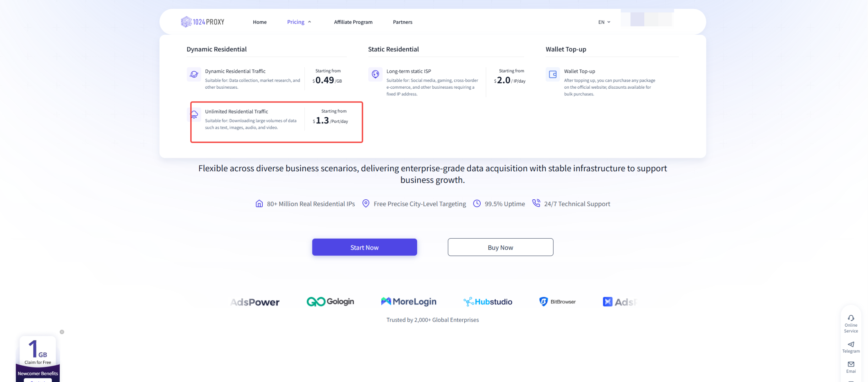This screenshot has width=868, height=382.
Task: Open the Affiliate Program page
Action: (x=353, y=22)
